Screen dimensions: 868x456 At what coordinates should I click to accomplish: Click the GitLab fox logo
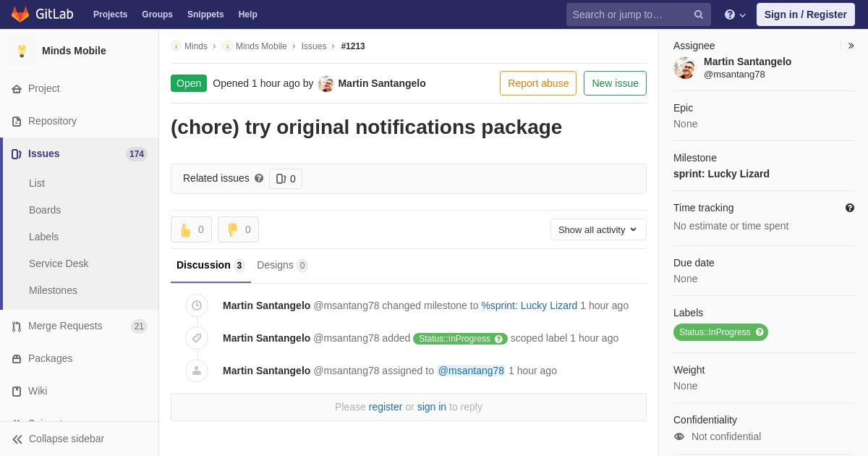coord(20,14)
